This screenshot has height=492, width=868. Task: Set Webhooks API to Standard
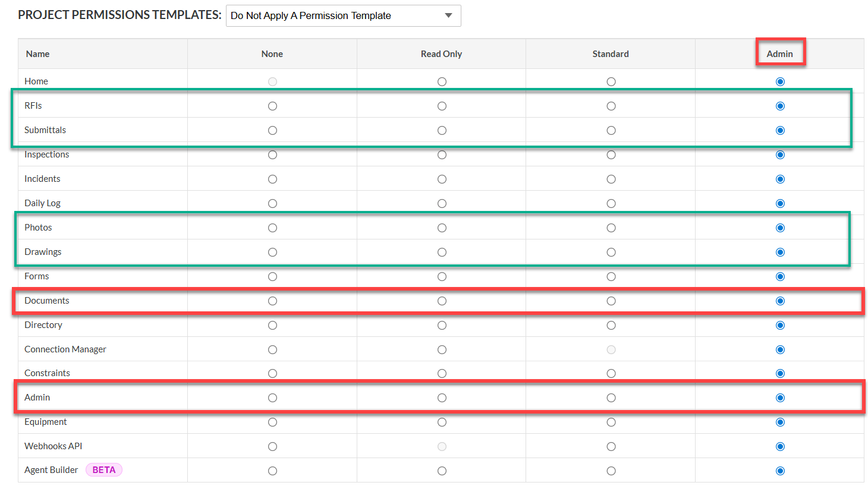[x=611, y=447]
